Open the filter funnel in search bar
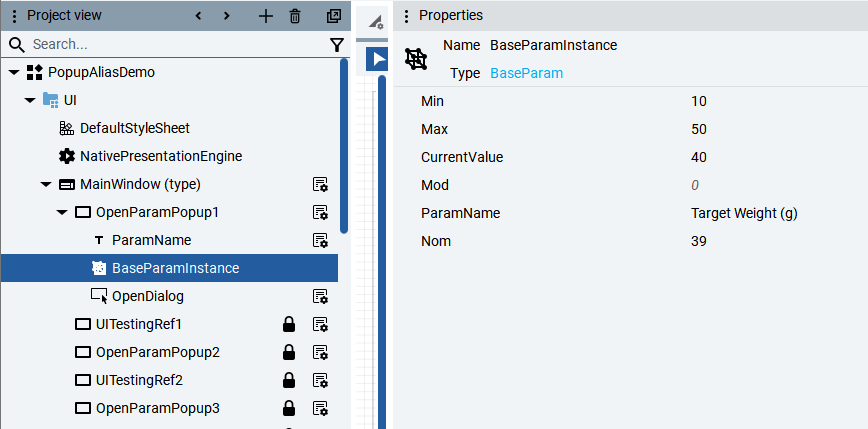This screenshot has height=429, width=868. 337,45
